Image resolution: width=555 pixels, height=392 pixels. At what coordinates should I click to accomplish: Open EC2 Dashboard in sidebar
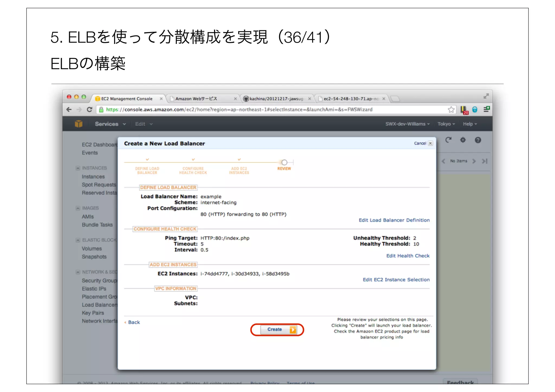coord(99,145)
